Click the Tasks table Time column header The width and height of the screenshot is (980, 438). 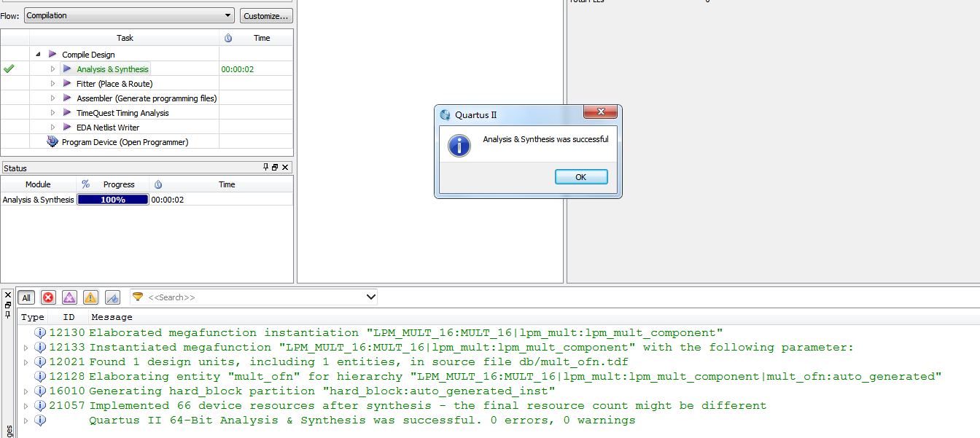[x=262, y=38]
